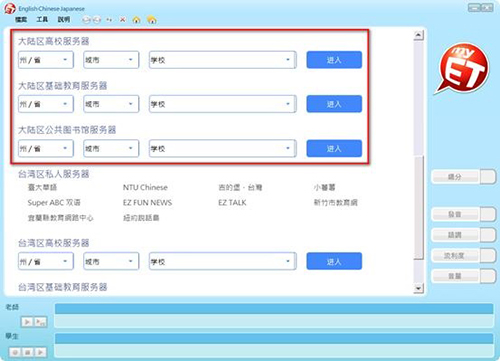Stop the 學生 recording
Image resolution: width=500 pixels, height=361 pixels.
point(28,352)
